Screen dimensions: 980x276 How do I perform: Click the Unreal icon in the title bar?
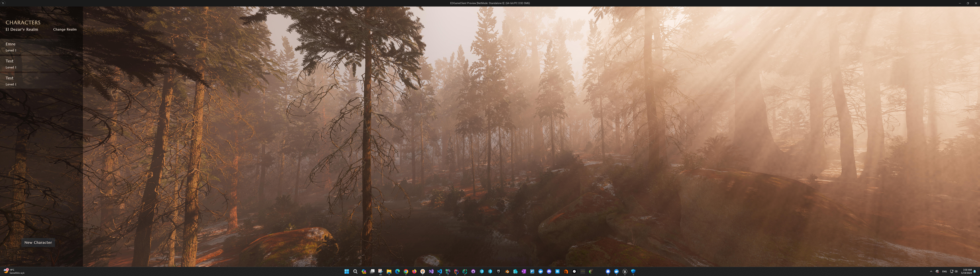point(3,3)
